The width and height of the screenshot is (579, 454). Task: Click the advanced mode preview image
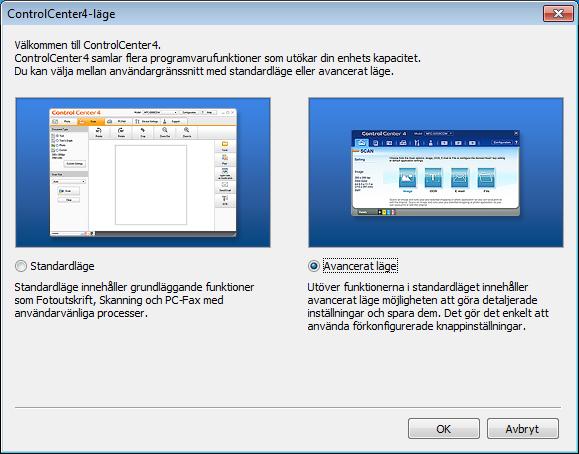(436, 172)
